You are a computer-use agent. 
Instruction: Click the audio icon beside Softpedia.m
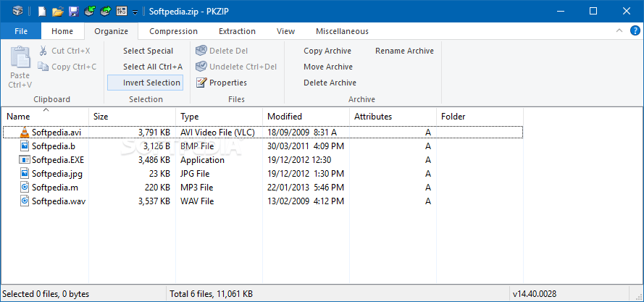(25, 188)
